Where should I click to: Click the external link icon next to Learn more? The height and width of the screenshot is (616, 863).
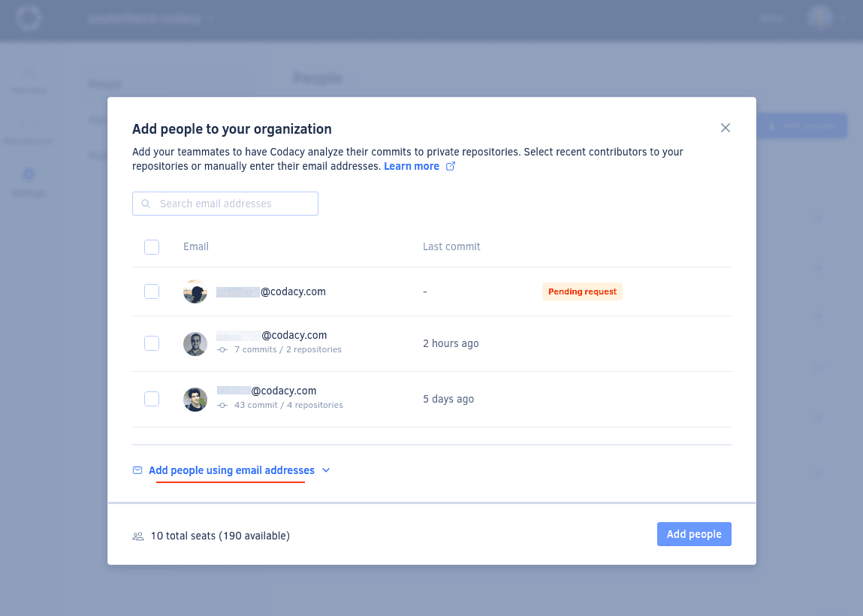[450, 165]
